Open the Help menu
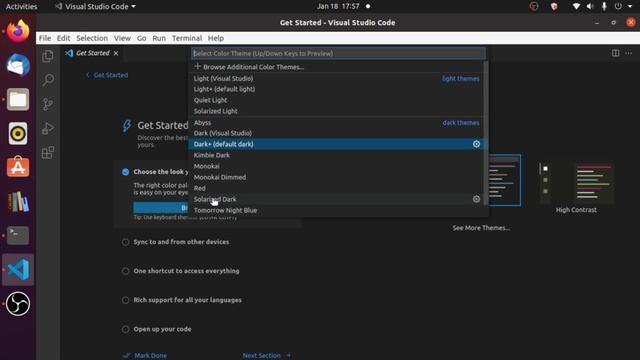 click(x=216, y=38)
